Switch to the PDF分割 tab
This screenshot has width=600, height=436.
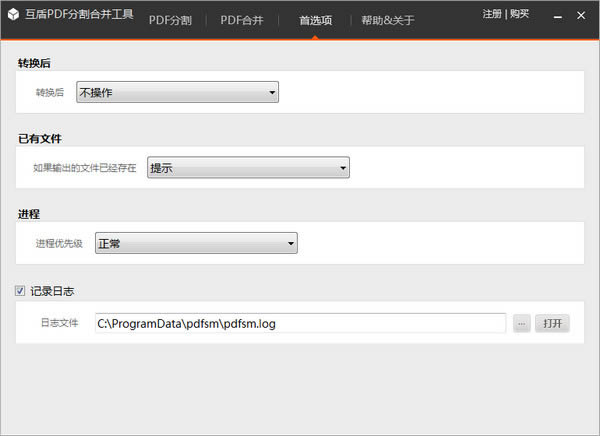tap(170, 20)
